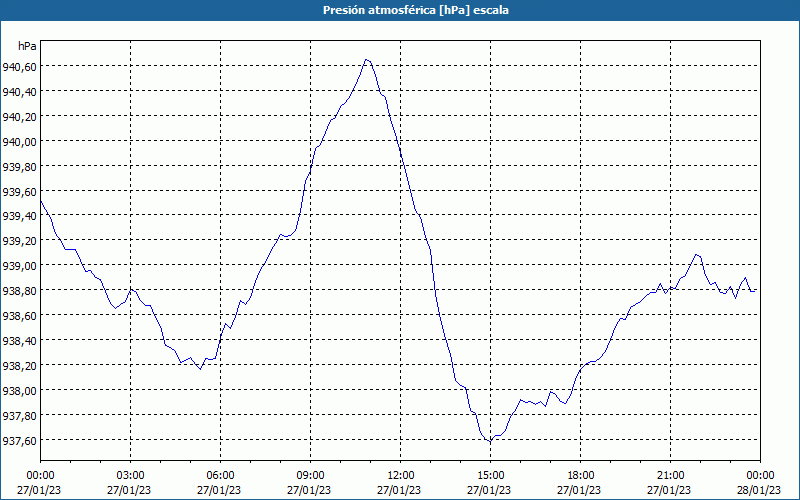This screenshot has height=500, width=800.
Task: Click the pressure curve's highest peak before 12:00
Action: tap(366, 60)
